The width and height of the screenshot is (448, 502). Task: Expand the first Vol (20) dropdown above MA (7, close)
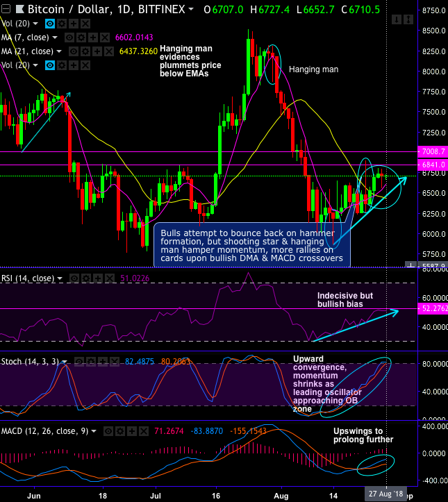pos(35,24)
